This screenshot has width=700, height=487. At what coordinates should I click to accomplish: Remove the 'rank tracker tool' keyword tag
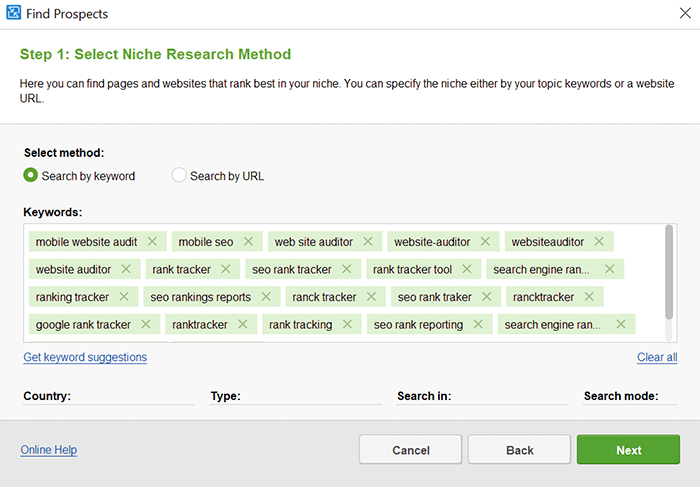[x=467, y=269]
